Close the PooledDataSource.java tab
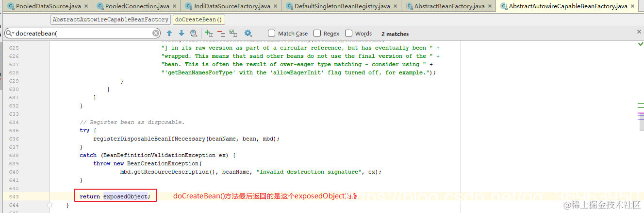The height and width of the screenshot is (213, 644). tap(86, 6)
